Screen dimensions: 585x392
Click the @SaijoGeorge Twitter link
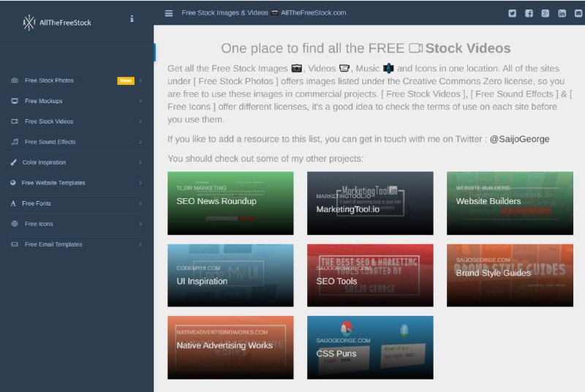point(519,139)
